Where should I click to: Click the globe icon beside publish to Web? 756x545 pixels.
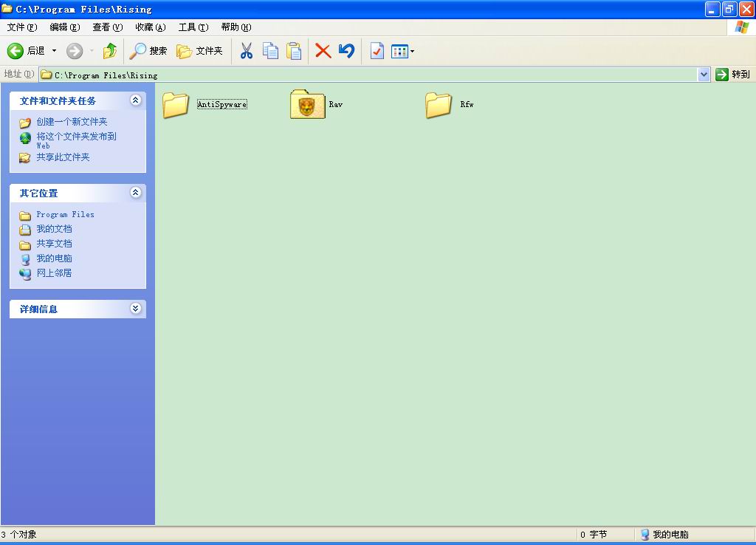tap(25, 139)
